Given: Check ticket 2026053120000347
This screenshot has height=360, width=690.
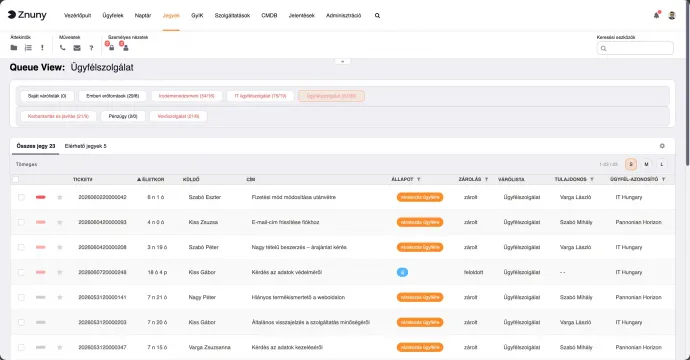Looking at the screenshot, I should tap(21, 347).
